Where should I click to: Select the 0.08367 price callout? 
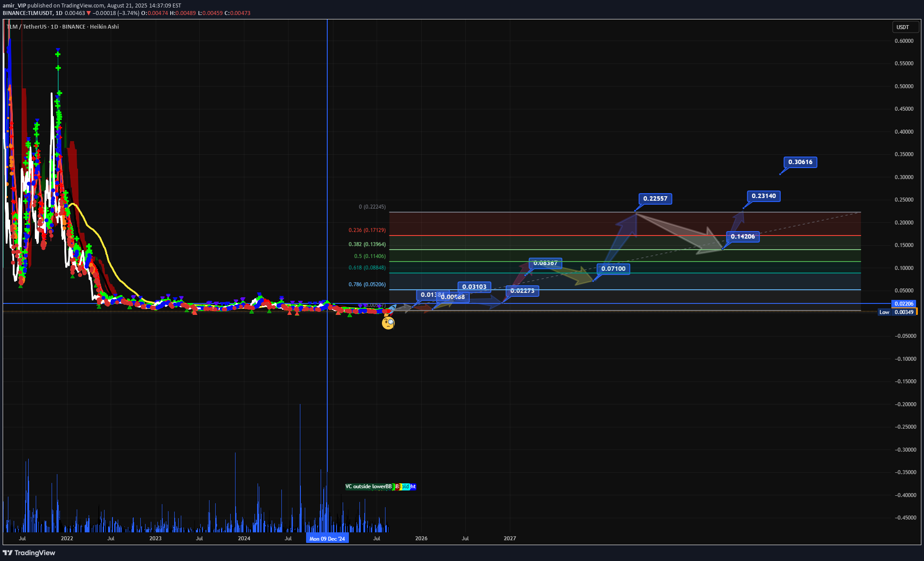tap(545, 263)
